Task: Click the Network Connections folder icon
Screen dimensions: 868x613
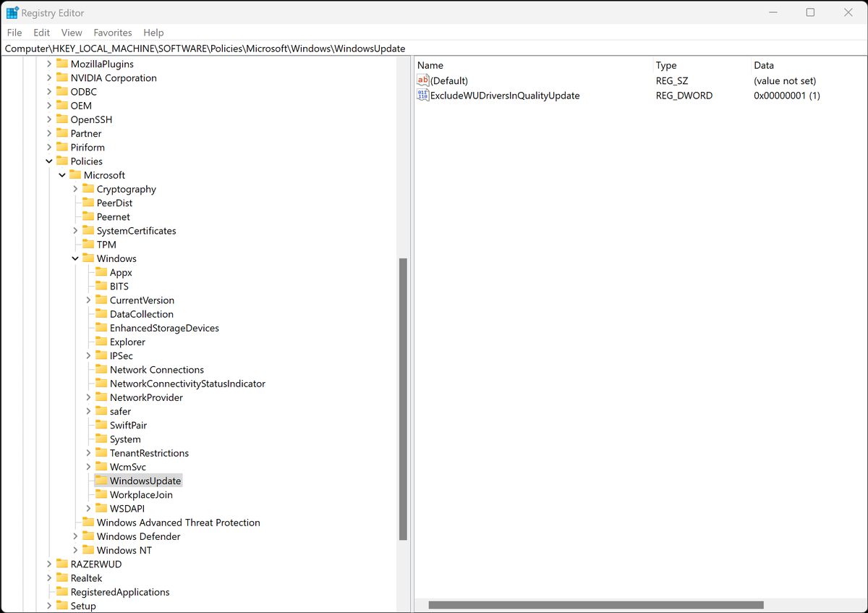Action: 101,369
